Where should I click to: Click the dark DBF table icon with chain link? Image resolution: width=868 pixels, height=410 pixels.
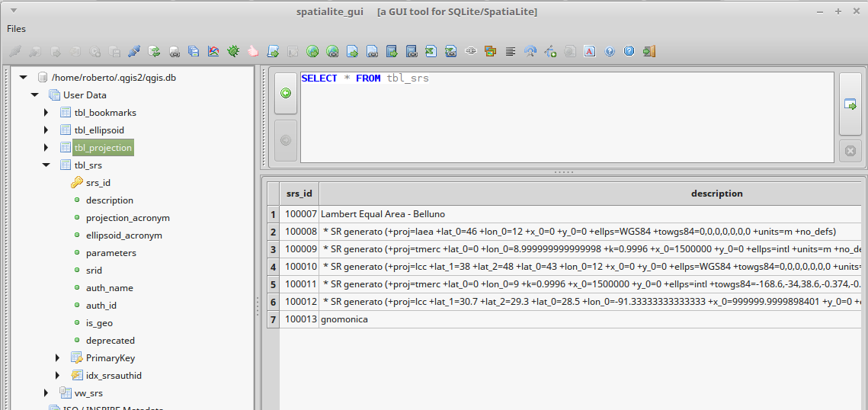(412, 52)
